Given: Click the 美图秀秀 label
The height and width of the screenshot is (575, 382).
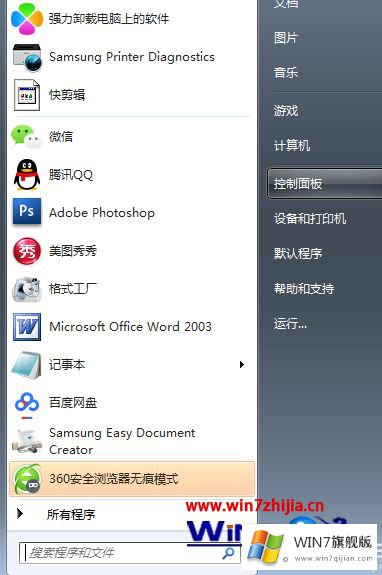Looking at the screenshot, I should 73,251.
